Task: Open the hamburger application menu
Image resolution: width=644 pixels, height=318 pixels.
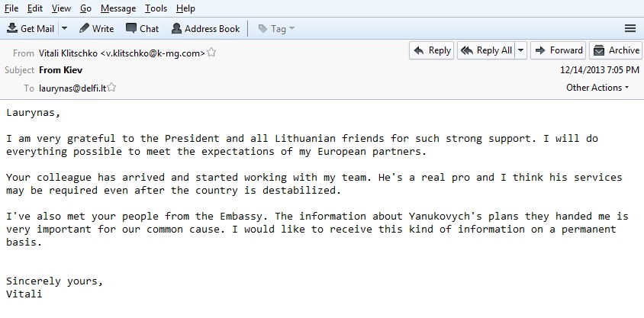Action: pos(630,28)
